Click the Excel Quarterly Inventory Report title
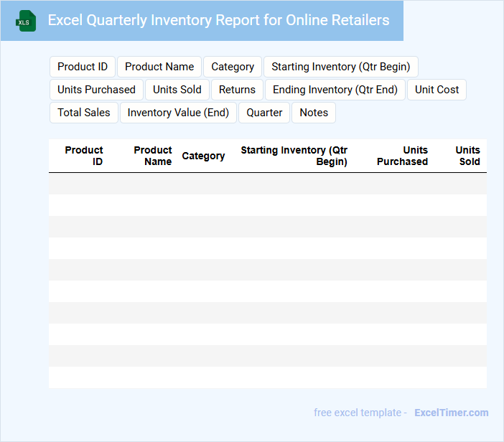Viewport: 504px width, 442px height. pyautogui.click(x=218, y=20)
